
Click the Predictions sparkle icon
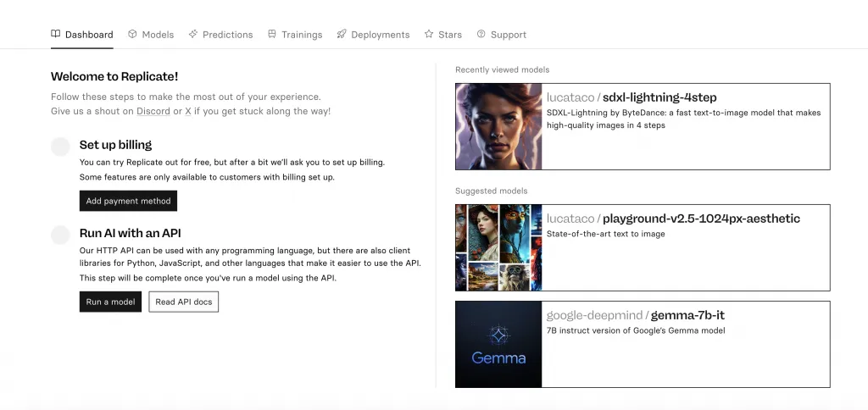coord(193,35)
